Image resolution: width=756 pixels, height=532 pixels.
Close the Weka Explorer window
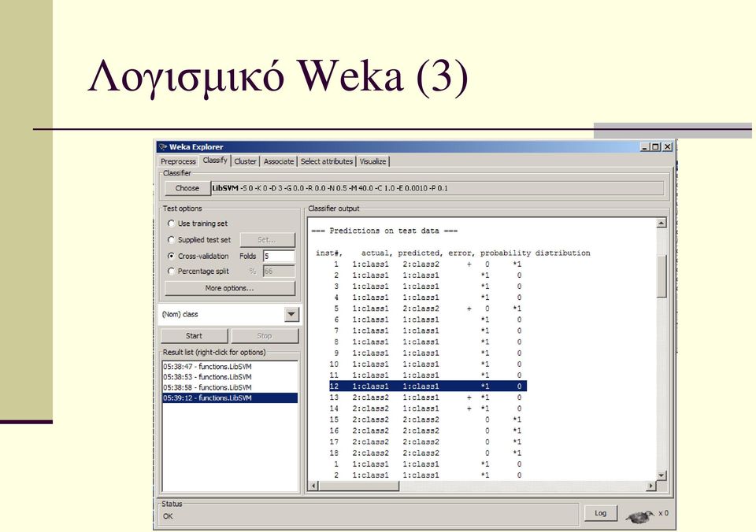tap(667, 147)
